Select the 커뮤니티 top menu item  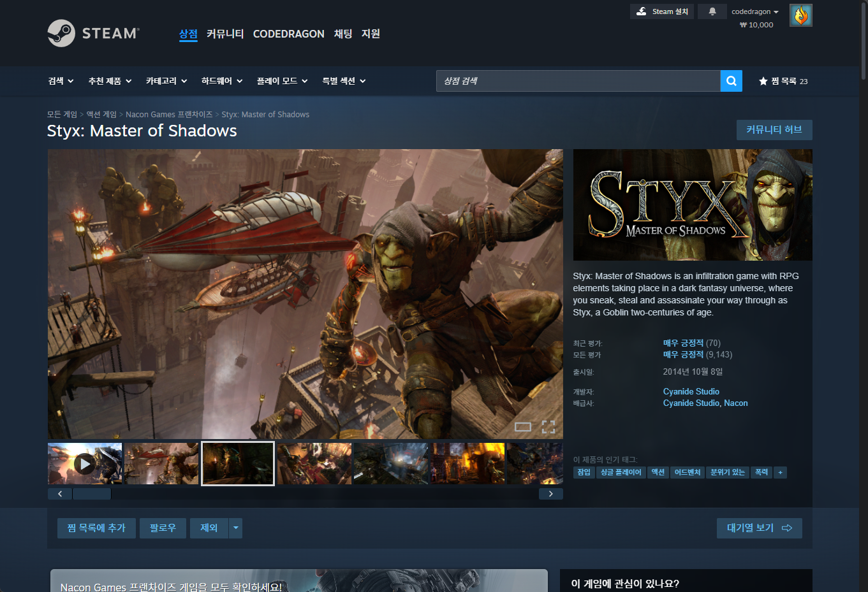point(225,34)
